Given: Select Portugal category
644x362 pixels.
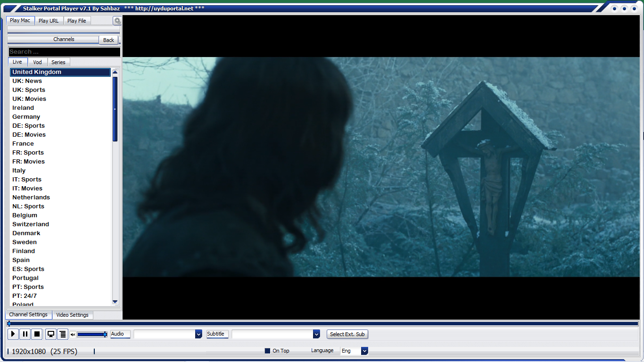Looking at the screenshot, I should (x=60, y=278).
